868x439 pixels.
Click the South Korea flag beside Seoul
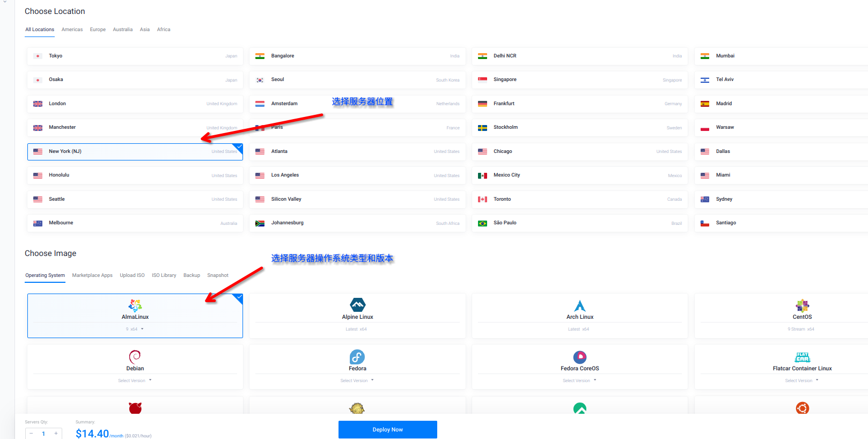click(x=260, y=80)
